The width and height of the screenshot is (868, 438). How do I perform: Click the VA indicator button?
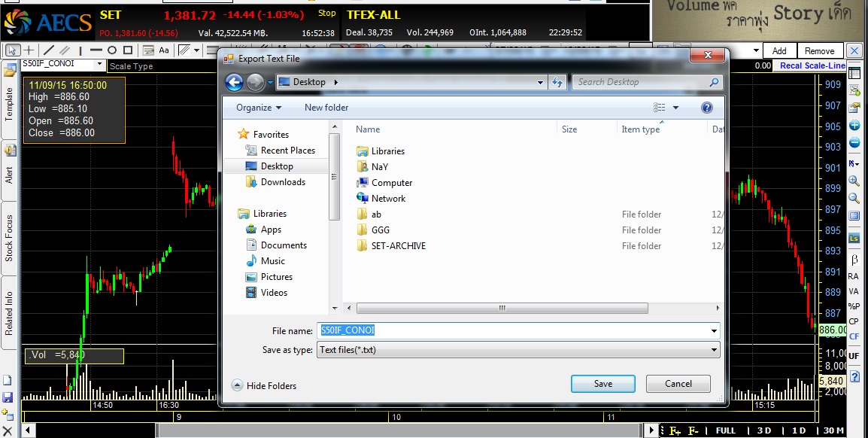(x=854, y=291)
